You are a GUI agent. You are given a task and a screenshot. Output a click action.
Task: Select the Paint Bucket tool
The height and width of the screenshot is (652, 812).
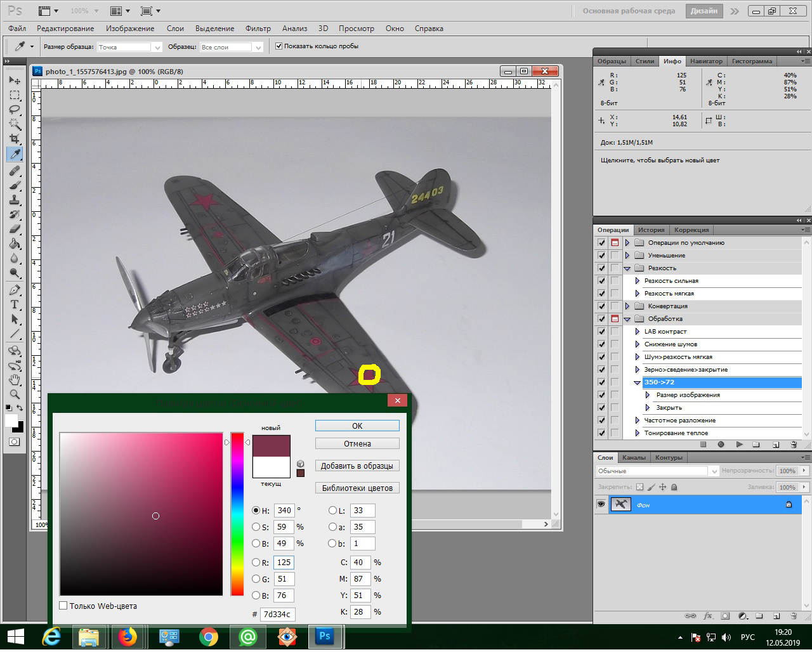click(x=15, y=244)
